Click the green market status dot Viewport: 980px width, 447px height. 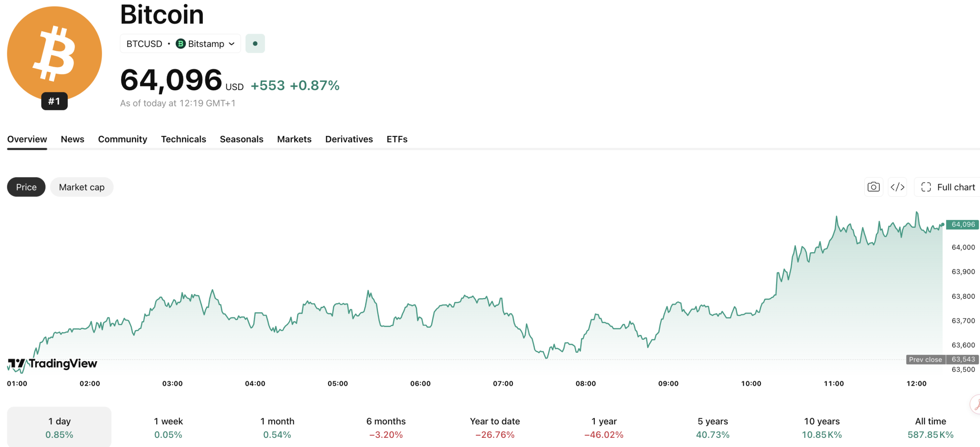pyautogui.click(x=255, y=44)
